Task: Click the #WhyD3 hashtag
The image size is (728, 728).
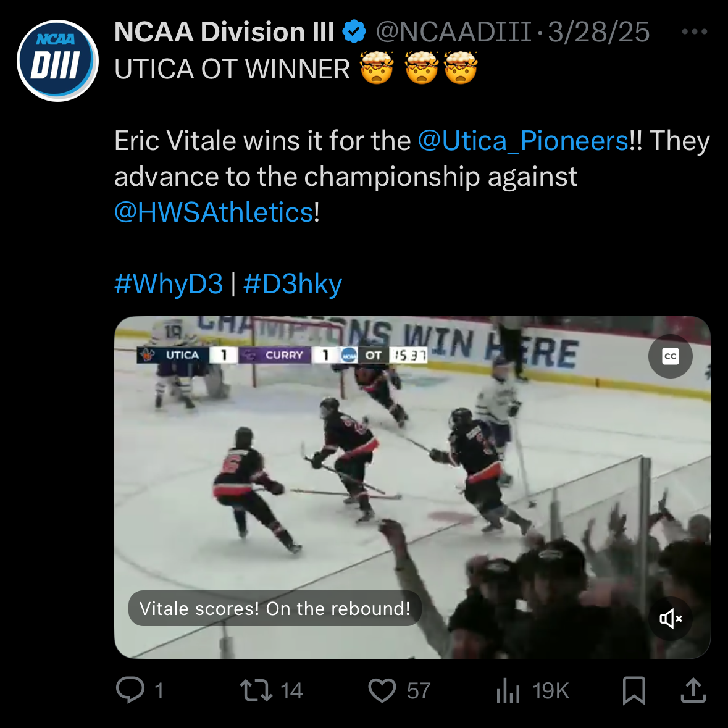Action: [169, 284]
